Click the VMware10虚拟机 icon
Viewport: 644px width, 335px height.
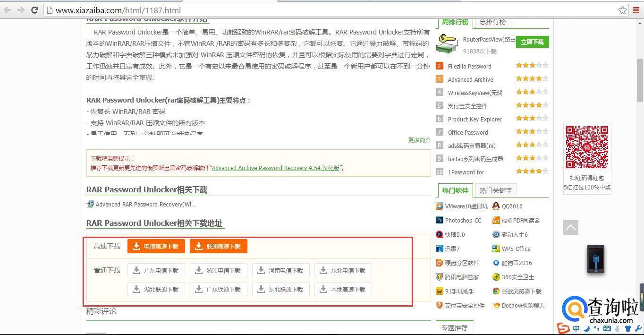coord(440,206)
